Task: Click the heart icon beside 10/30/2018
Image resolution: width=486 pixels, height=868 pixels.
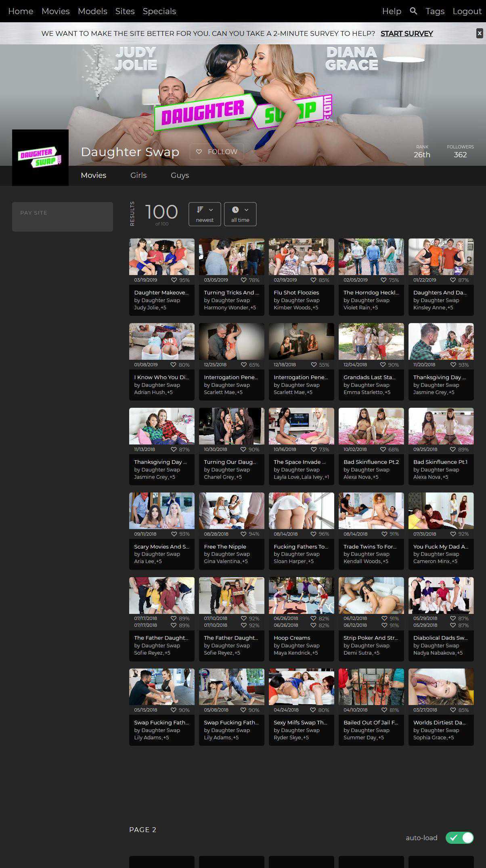Action: 243,449
